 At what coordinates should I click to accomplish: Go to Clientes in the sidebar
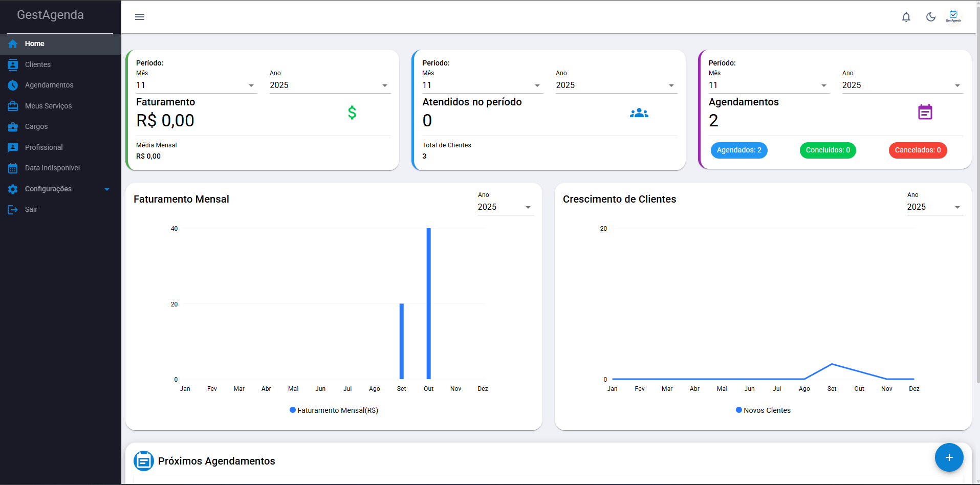[x=38, y=64]
